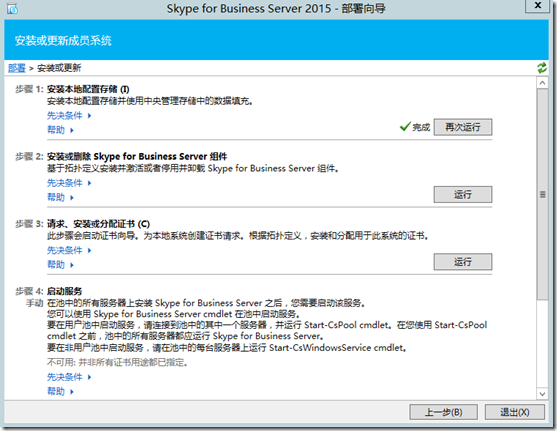The height and width of the screenshot is (431, 557).
Task: Expand 先决条件 under step 2
Action: coord(69,183)
